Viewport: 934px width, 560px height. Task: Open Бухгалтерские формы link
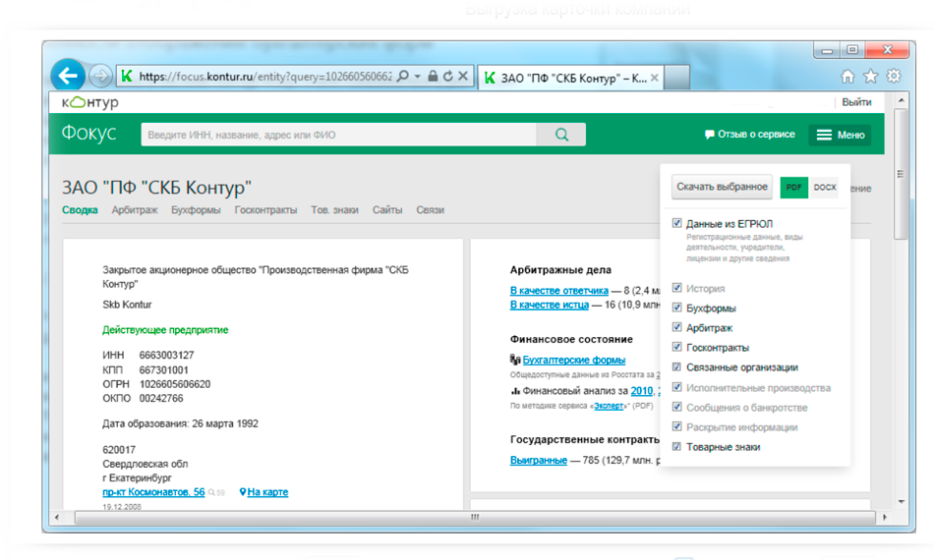pyautogui.click(x=573, y=360)
